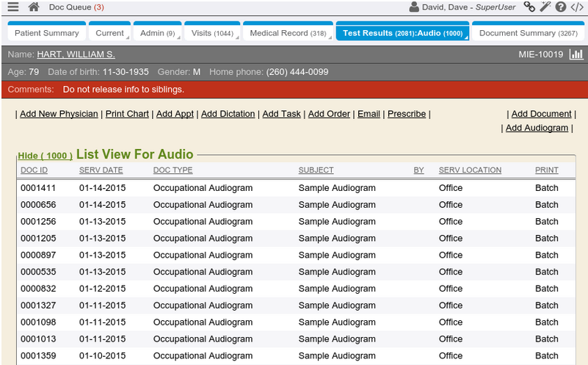Open help via question mark icon
Image resolution: width=588 pixels, height=365 pixels.
coord(561,7)
